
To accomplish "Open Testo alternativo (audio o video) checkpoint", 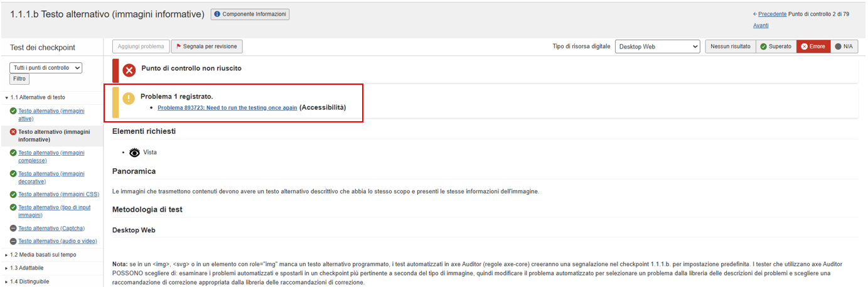I will (57, 241).
